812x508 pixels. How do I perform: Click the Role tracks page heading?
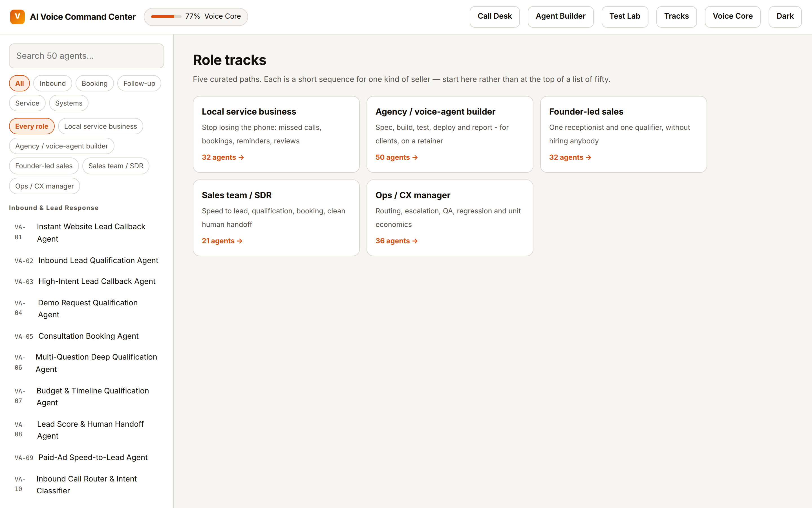(230, 60)
